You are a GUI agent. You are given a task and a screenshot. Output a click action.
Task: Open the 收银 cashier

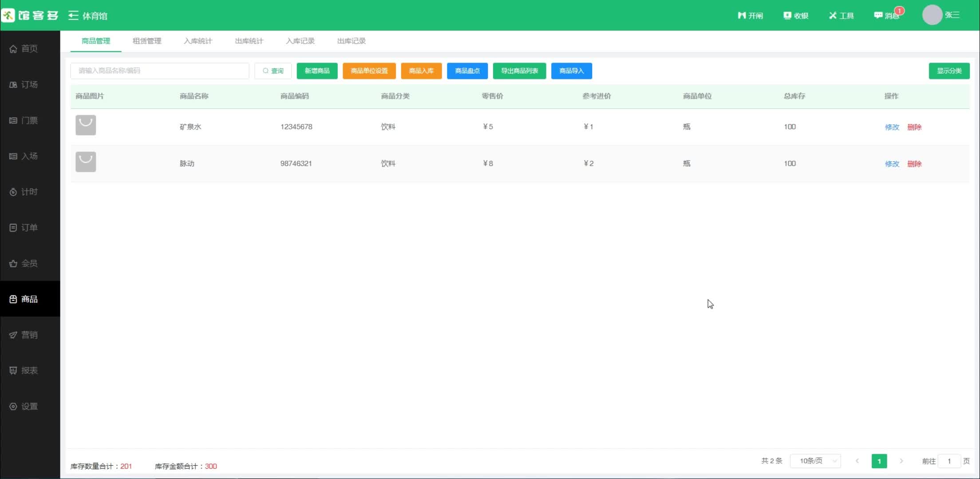pyautogui.click(x=796, y=16)
